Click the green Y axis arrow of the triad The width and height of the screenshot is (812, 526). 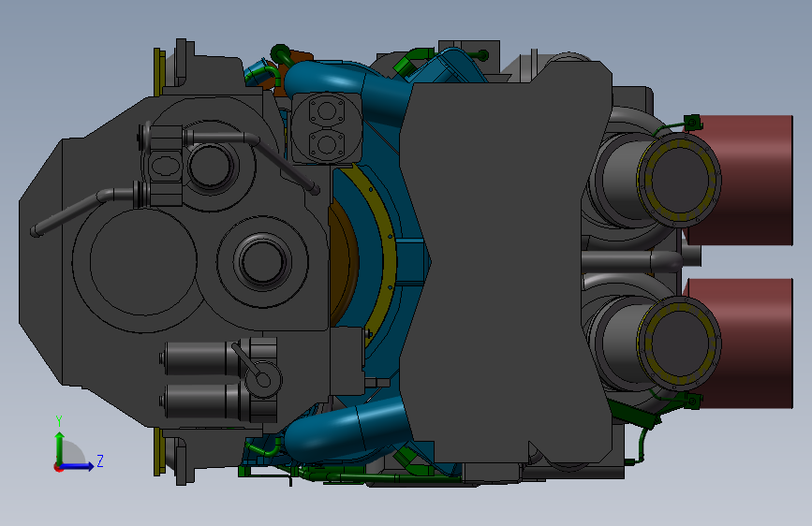tap(60, 447)
